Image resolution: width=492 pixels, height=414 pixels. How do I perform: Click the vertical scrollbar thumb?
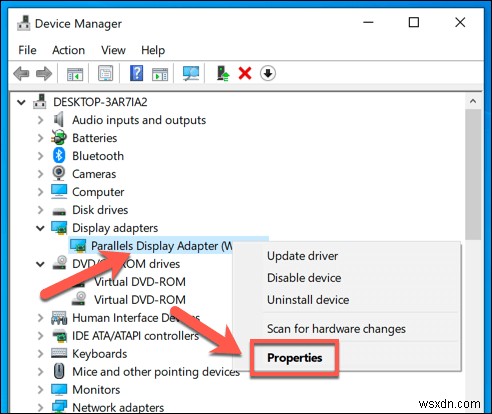(473, 174)
